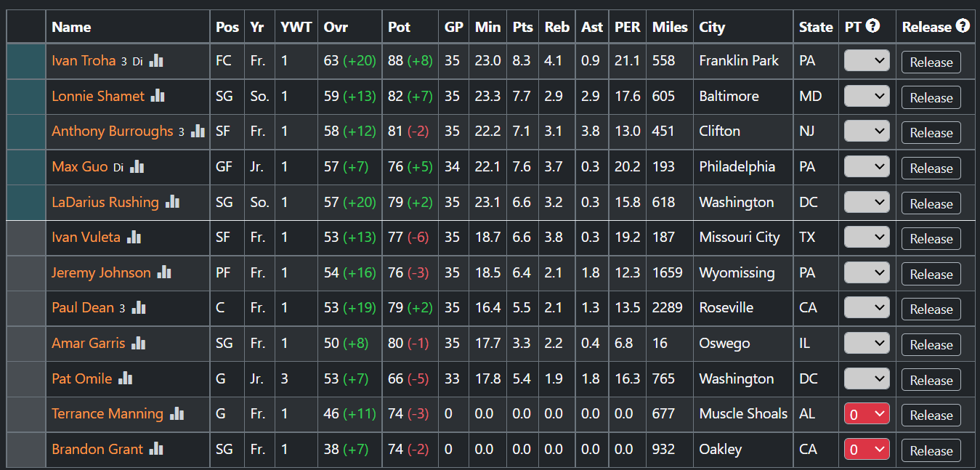
Task: Open PT dropdown for Amar Garris
Action: (867, 344)
